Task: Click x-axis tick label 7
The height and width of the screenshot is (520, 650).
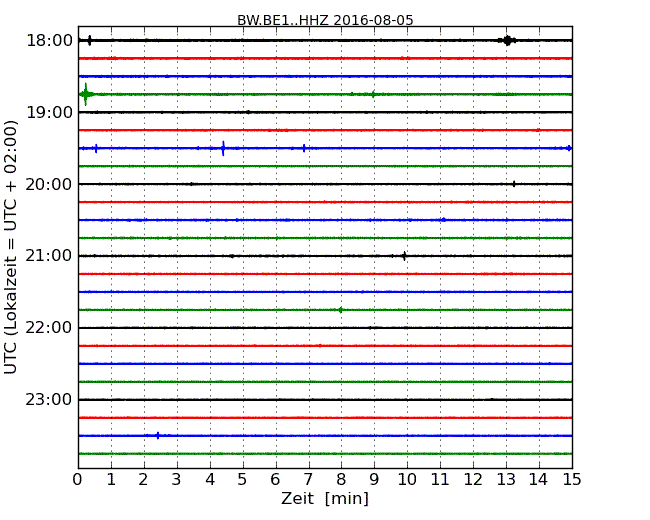Action: point(308,479)
